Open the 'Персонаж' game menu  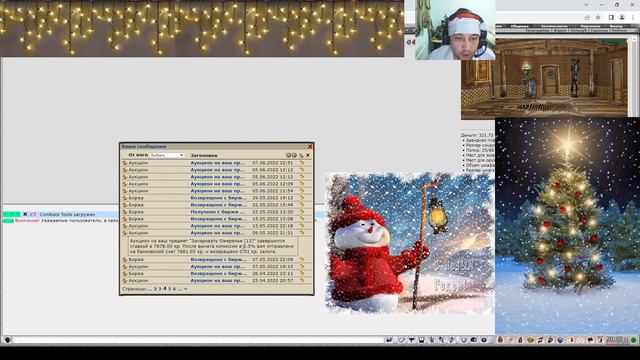[590, 26]
